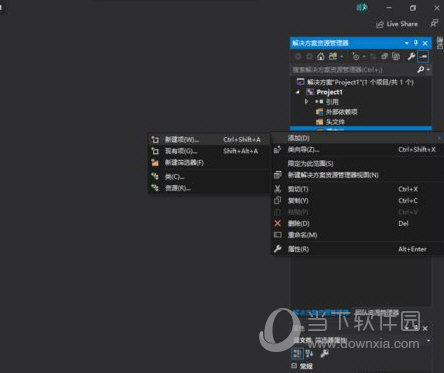Screen dimensions: 444x373
Task: Choose 重命名(M) in context menu
Action: 358,235
